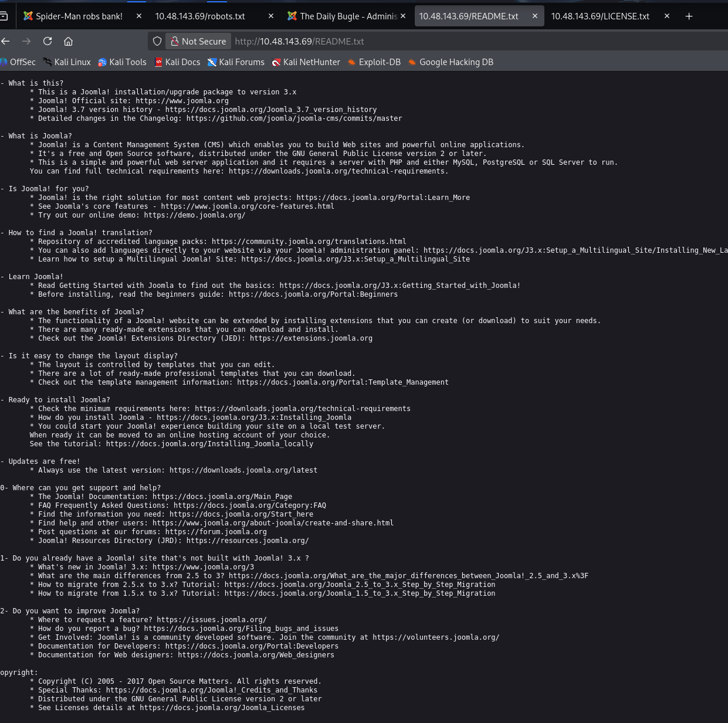The image size is (728, 723).
Task: Open a new tab with plus button
Action: click(x=689, y=16)
